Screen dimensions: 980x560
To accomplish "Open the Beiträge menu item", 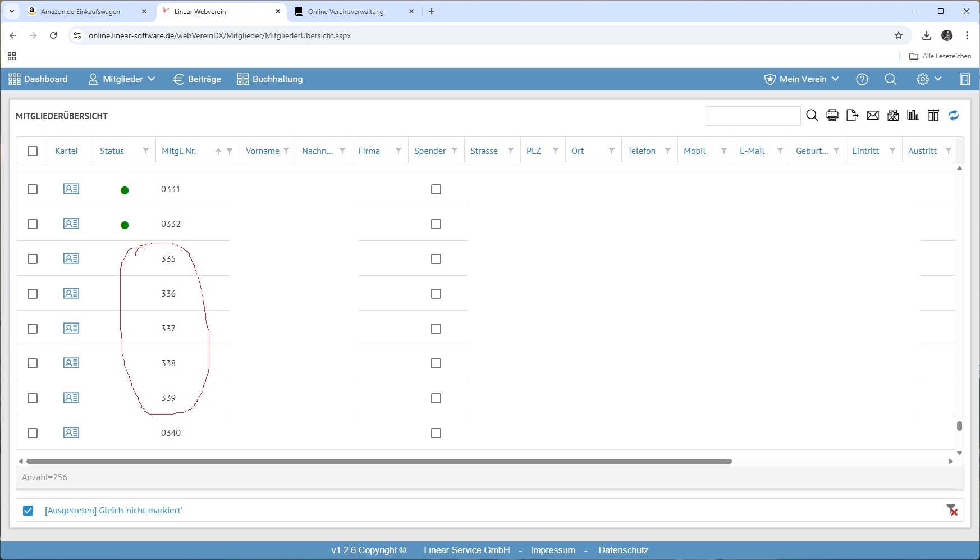I will (x=197, y=79).
